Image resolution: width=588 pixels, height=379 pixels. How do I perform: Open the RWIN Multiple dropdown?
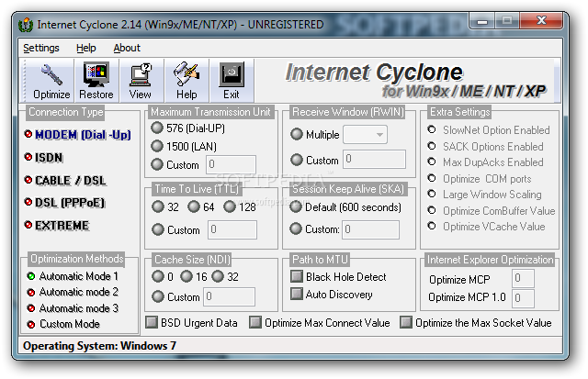tap(366, 135)
